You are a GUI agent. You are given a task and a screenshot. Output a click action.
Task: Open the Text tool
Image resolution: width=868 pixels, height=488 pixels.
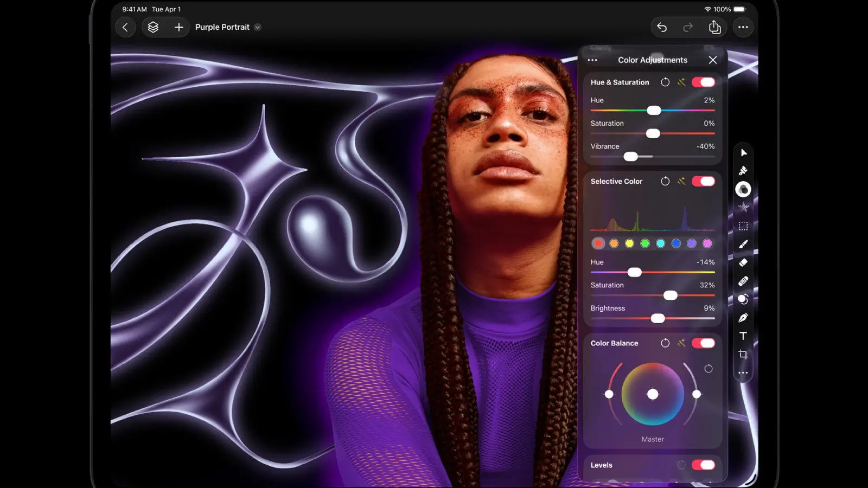tap(743, 336)
